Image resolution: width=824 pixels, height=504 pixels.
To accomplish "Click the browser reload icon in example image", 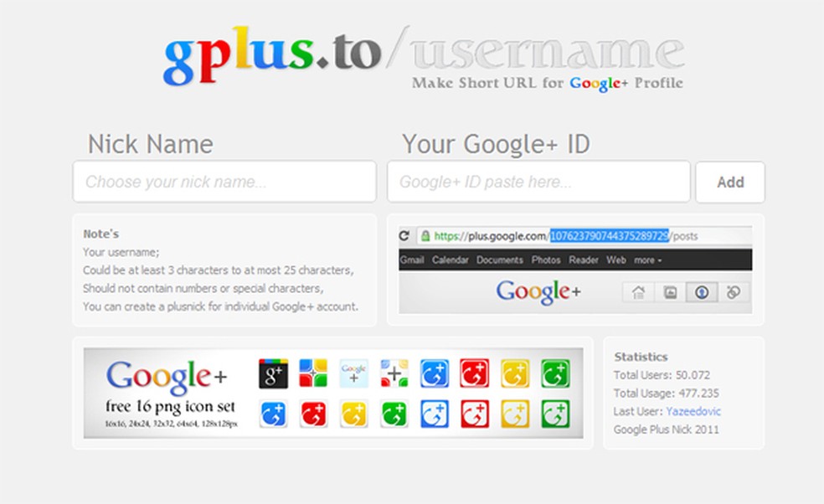I will pos(404,235).
